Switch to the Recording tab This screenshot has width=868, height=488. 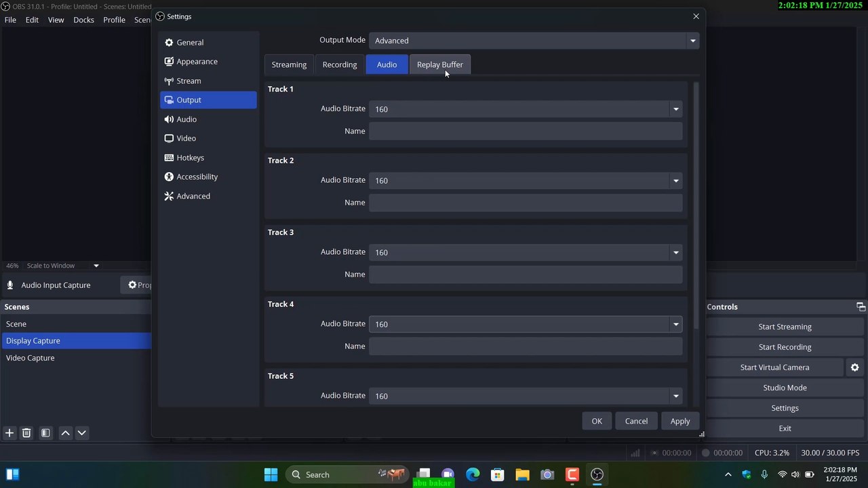[x=340, y=64]
